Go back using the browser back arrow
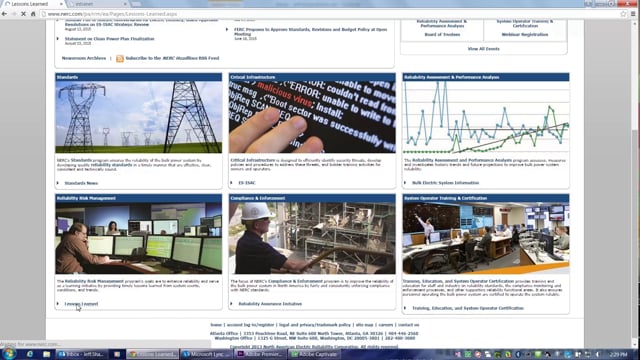 4,14
